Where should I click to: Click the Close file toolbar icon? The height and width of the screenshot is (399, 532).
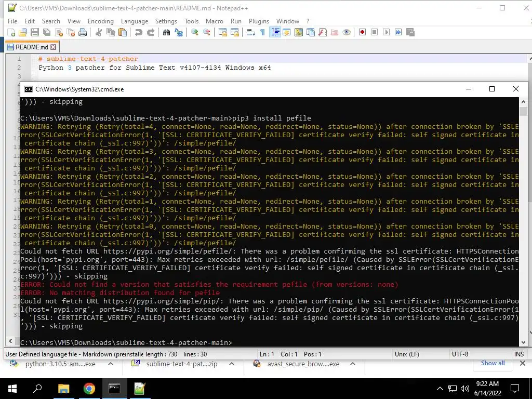[x=59, y=32]
